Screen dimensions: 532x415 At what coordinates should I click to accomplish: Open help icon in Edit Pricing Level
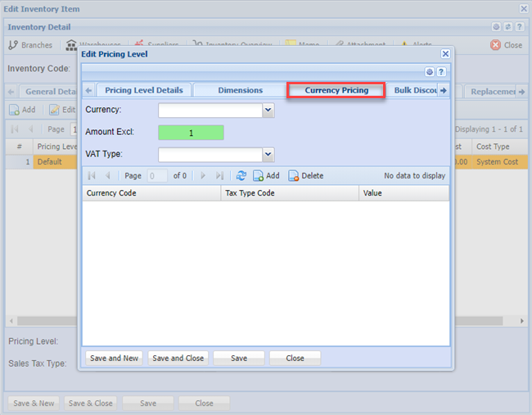click(x=441, y=72)
